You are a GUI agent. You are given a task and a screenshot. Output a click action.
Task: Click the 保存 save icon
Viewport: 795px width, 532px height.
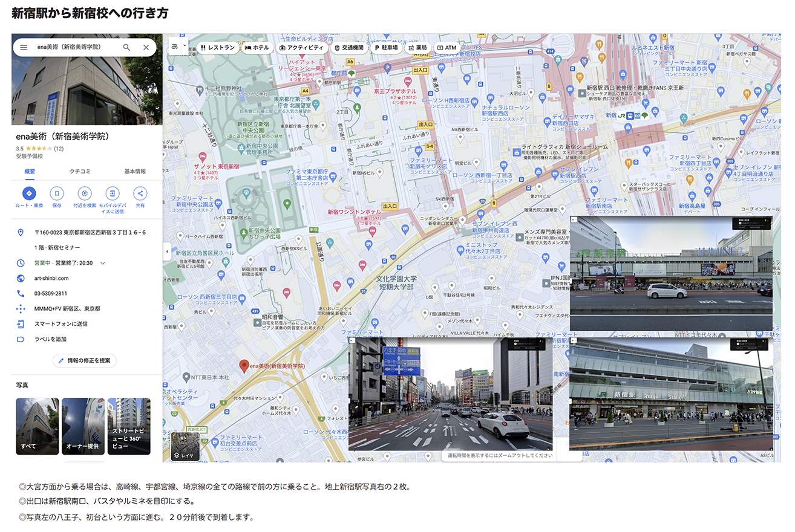[x=57, y=193]
